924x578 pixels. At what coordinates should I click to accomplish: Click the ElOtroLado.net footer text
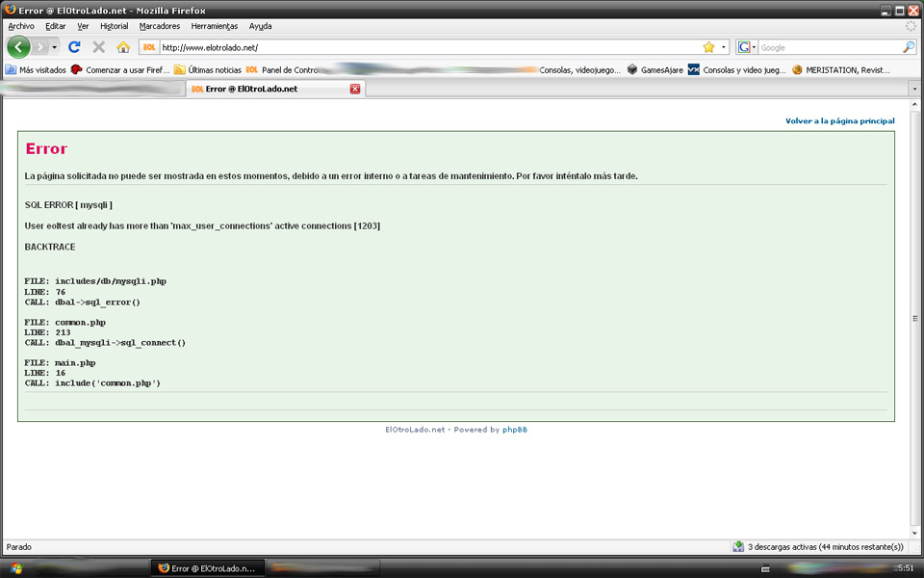click(415, 430)
